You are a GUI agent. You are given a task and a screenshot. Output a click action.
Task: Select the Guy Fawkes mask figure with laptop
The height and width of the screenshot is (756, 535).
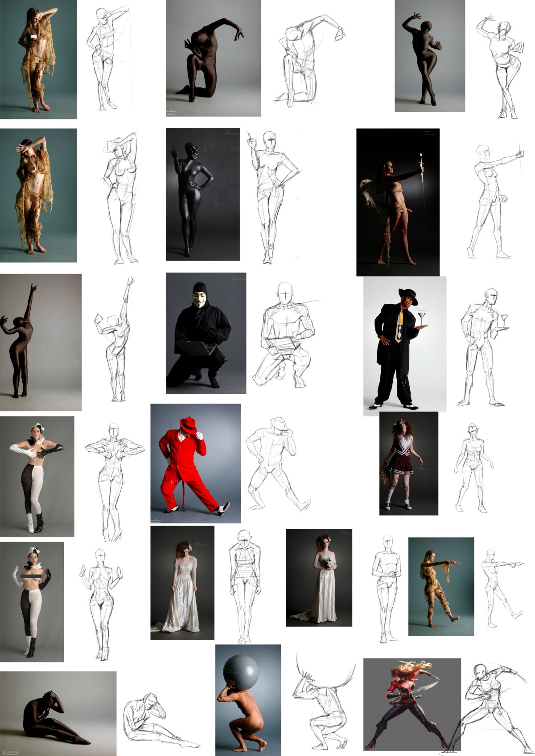coord(206,333)
